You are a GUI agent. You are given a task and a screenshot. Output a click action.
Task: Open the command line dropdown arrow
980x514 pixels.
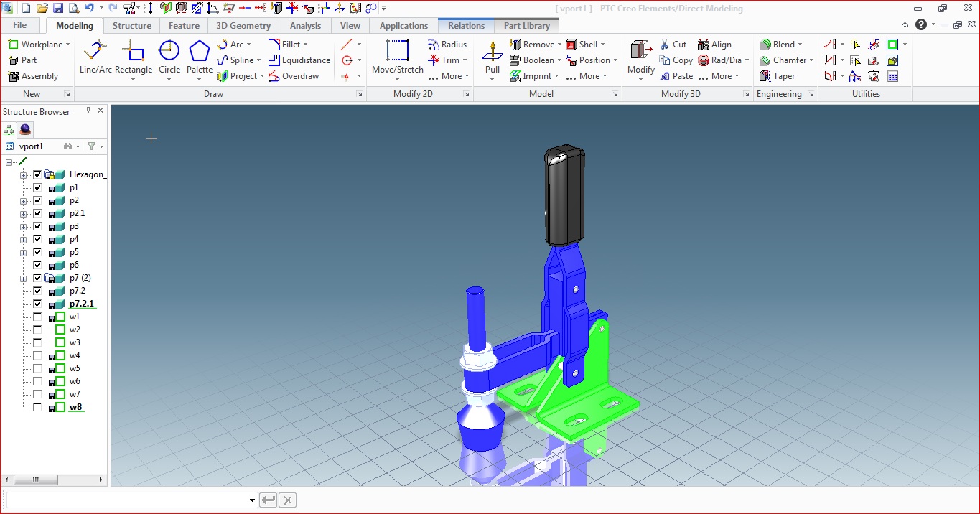pos(252,500)
